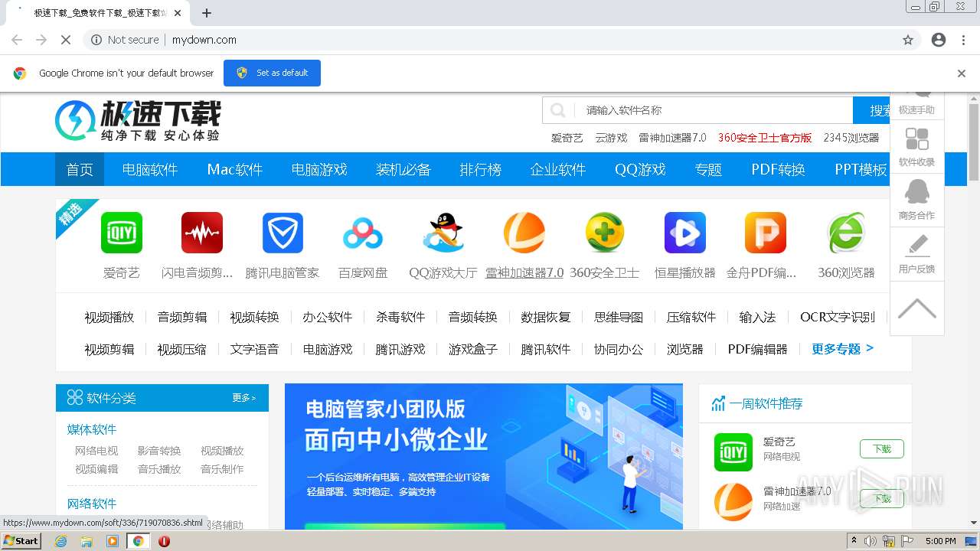Viewport: 980px width, 551px height.
Task: Click the system clock 5:00 PM
Action: [940, 541]
